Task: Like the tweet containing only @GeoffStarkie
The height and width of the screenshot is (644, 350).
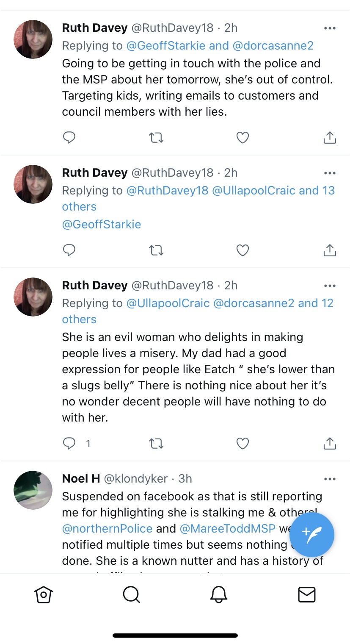Action: point(243,250)
